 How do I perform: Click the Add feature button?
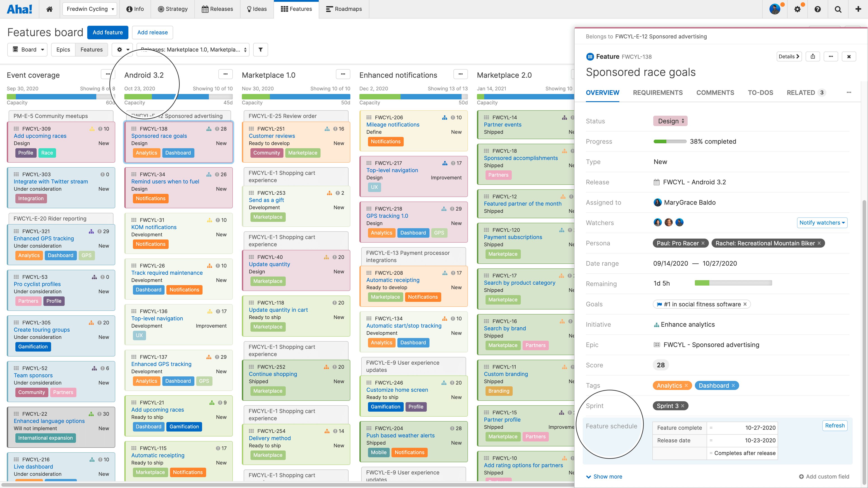click(x=108, y=32)
